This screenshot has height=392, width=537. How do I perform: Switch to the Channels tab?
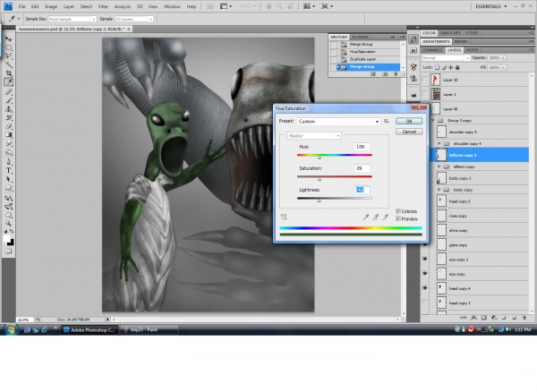click(x=432, y=50)
